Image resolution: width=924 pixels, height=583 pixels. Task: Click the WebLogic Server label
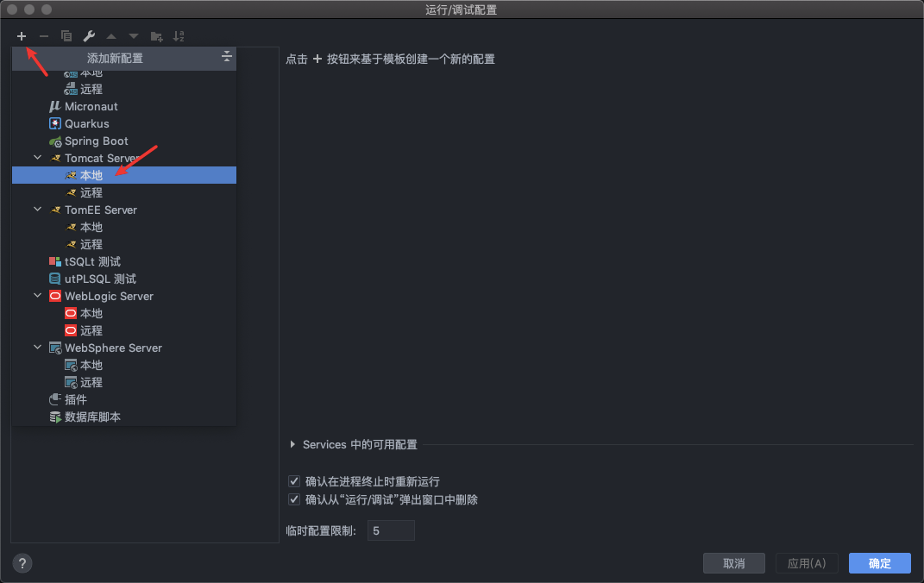109,296
